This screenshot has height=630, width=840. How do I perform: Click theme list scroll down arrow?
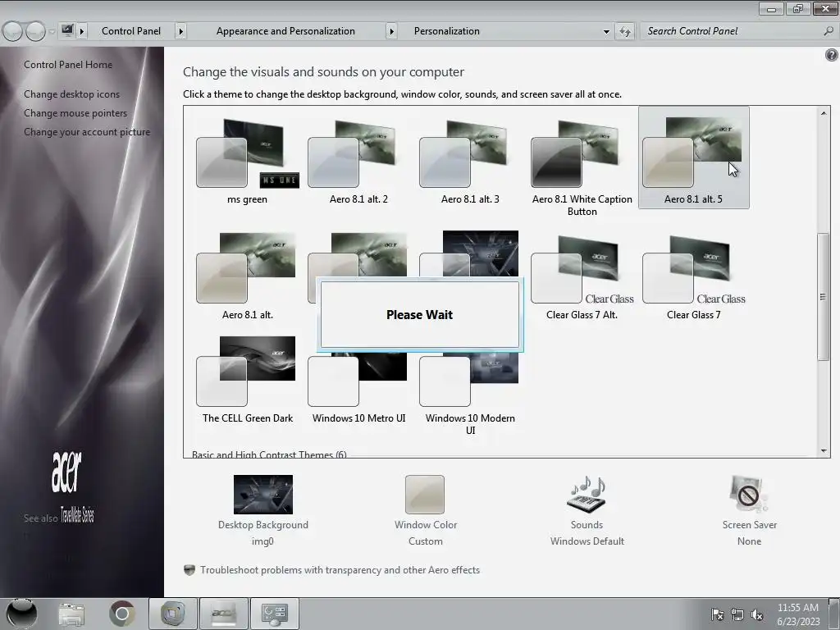coord(824,451)
